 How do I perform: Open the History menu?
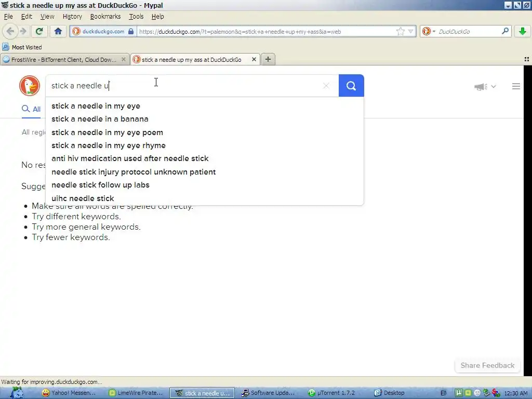click(72, 16)
